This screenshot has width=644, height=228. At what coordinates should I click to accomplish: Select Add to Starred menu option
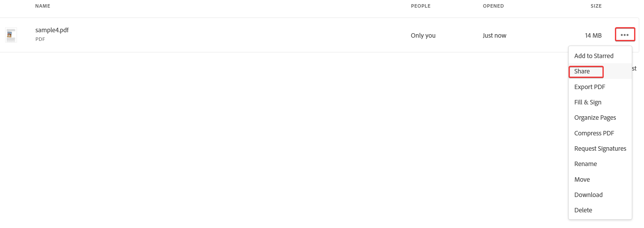tap(594, 56)
